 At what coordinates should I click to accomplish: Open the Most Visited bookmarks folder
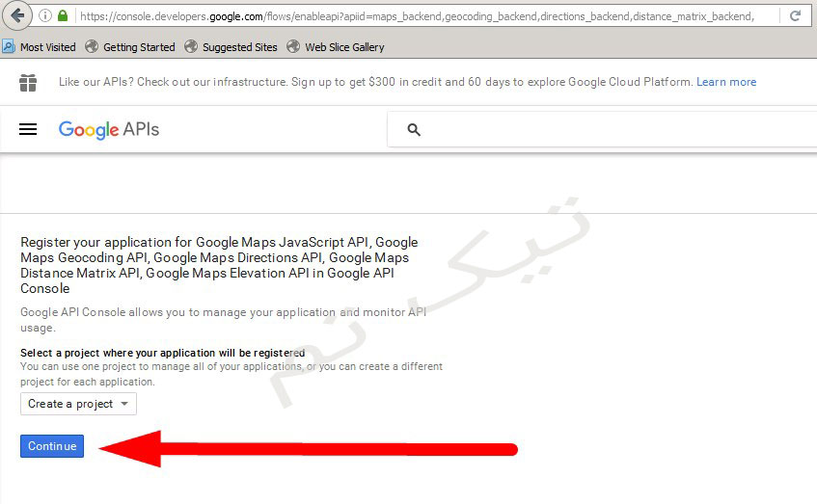[x=40, y=47]
